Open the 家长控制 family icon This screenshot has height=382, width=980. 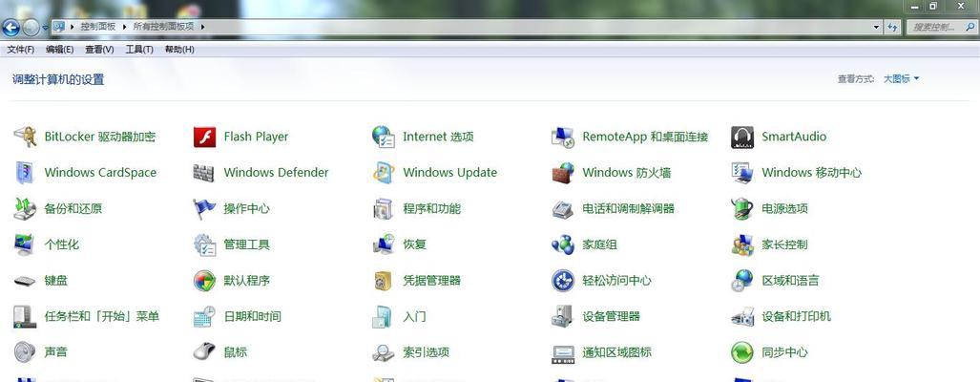coord(742,244)
